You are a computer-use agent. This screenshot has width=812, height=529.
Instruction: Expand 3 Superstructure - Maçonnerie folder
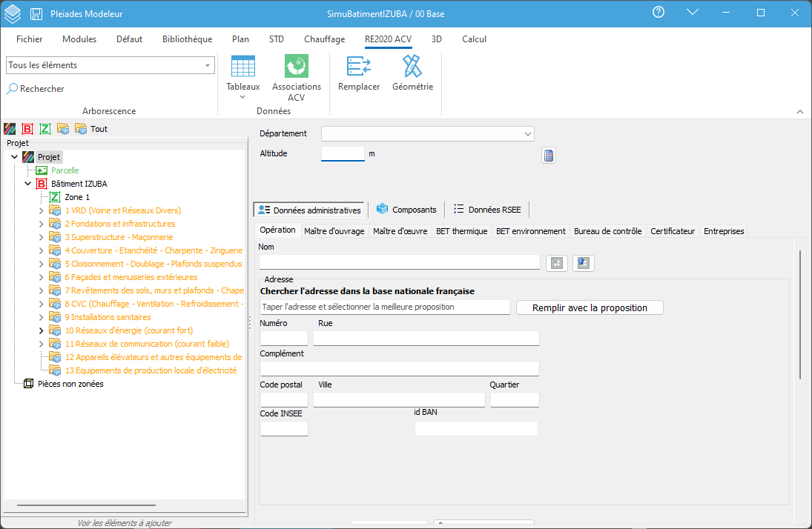coord(42,237)
